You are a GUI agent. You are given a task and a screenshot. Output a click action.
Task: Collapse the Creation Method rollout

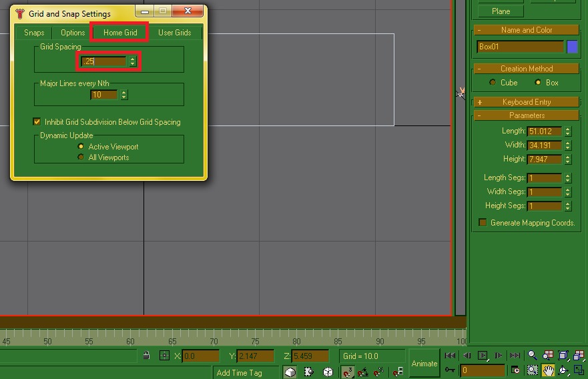click(x=527, y=69)
